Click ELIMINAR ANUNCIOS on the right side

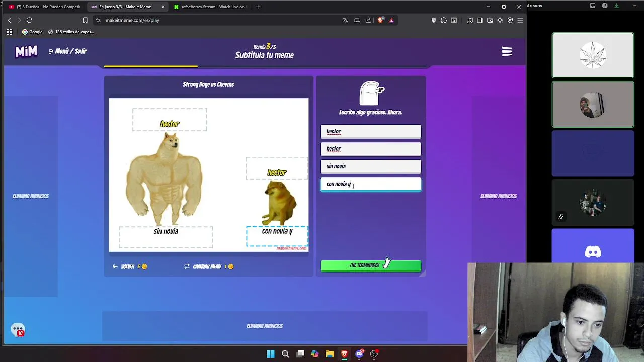click(499, 196)
